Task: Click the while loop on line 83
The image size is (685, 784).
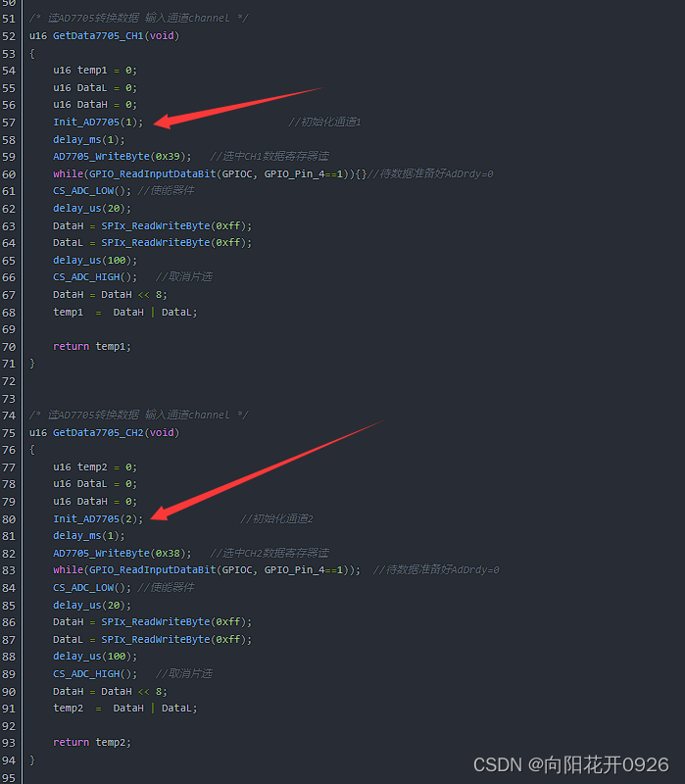Action: tap(207, 570)
